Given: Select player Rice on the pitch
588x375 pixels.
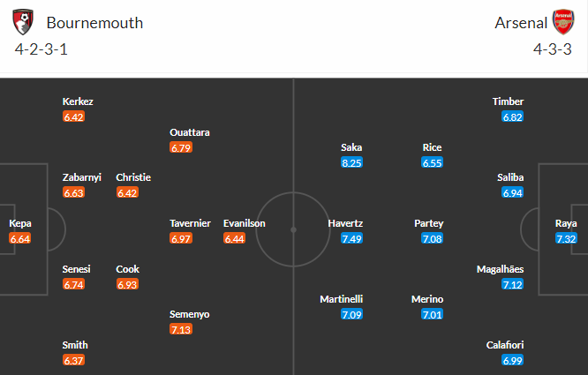Looking at the screenshot, I should coord(432,147).
